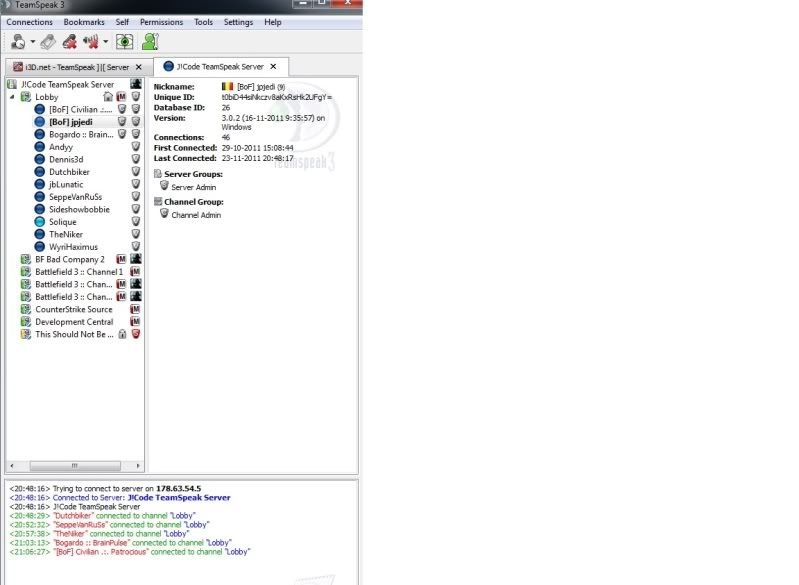Click the shield badge next to Andyy
Viewport: 799px width, 585px height.
point(136,147)
